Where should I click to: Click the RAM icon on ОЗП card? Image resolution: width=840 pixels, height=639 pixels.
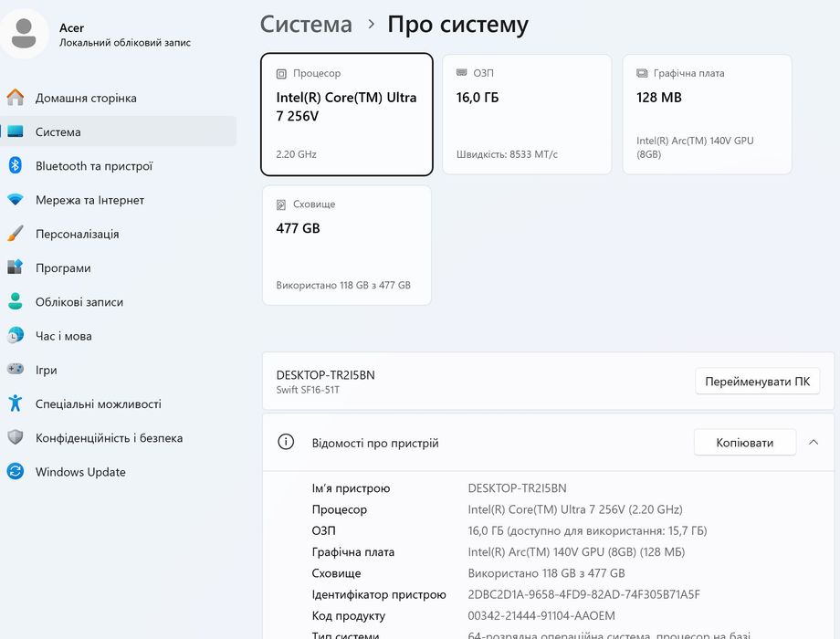pos(461,72)
